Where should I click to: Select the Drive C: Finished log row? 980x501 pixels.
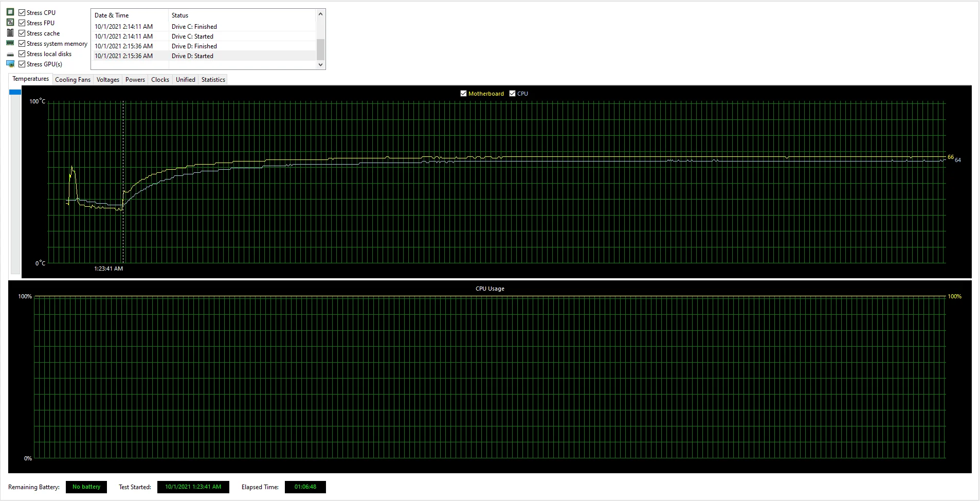point(204,27)
